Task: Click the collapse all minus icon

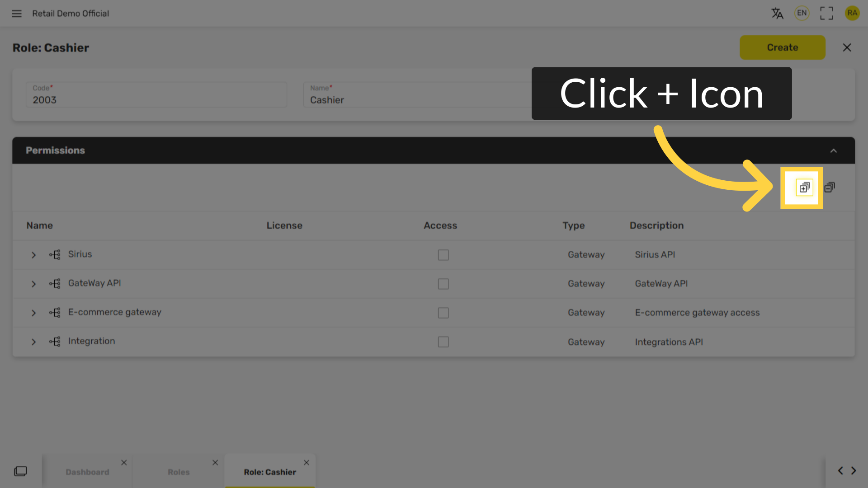Action: (x=830, y=188)
